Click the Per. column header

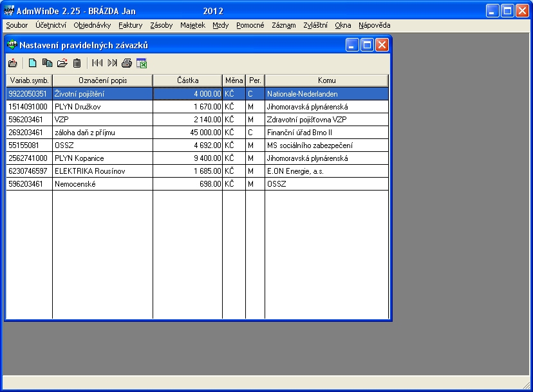coord(255,80)
